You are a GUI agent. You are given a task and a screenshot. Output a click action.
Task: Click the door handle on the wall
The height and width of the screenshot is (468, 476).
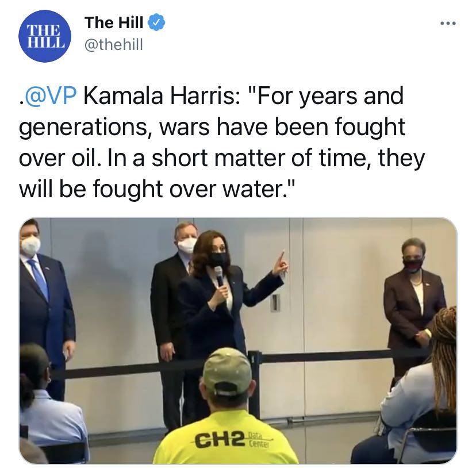[x=275, y=303]
